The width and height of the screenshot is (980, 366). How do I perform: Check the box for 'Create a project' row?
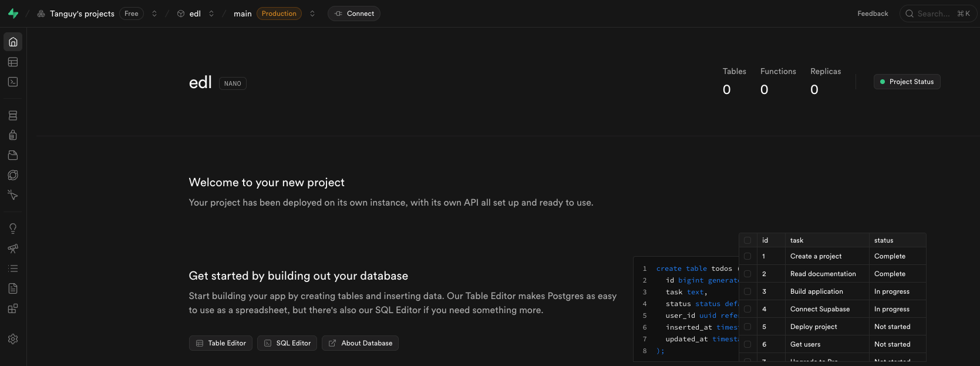coord(747,256)
